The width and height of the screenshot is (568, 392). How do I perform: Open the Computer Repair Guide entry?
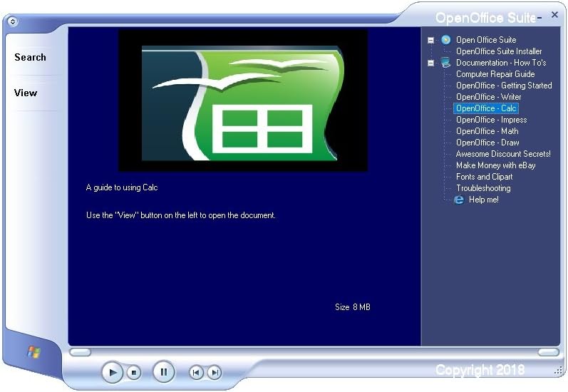click(495, 74)
